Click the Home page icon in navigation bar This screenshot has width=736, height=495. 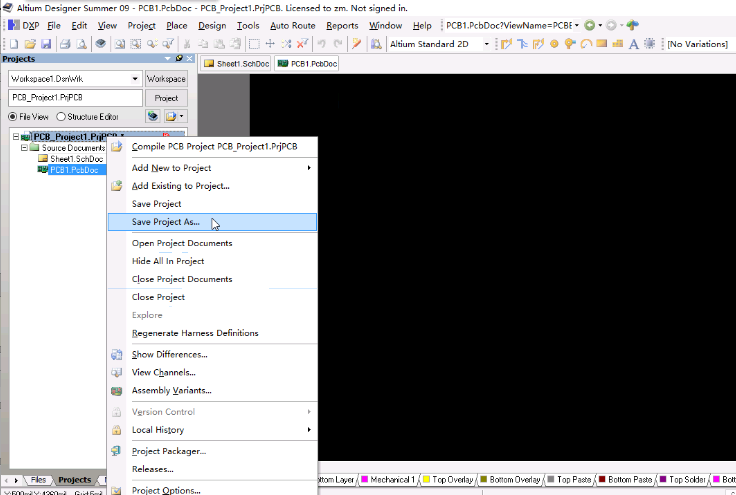click(x=633, y=25)
